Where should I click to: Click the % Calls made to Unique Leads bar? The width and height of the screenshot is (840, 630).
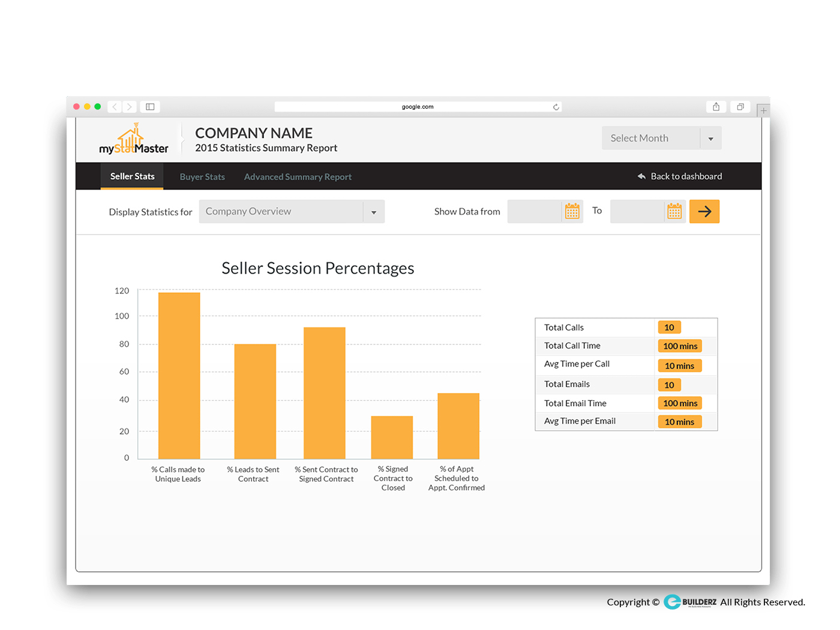(x=179, y=376)
